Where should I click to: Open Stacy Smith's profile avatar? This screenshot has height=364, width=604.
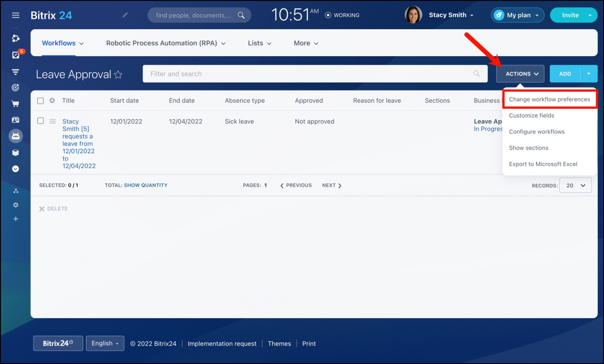pos(413,15)
